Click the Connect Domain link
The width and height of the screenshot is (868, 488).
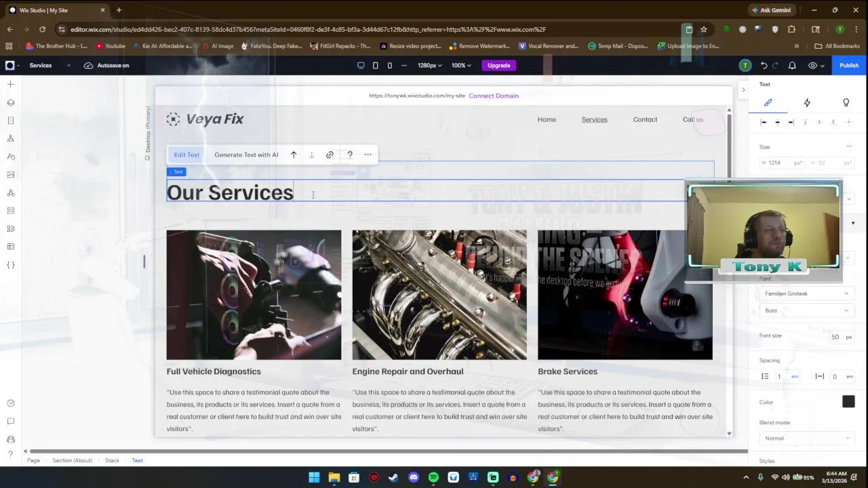(x=494, y=96)
